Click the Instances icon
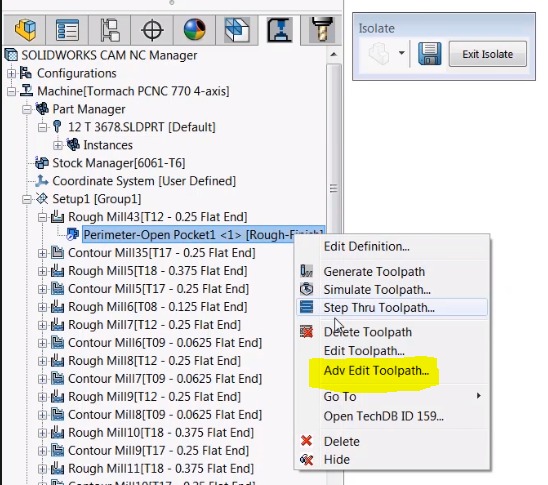 click(x=73, y=145)
